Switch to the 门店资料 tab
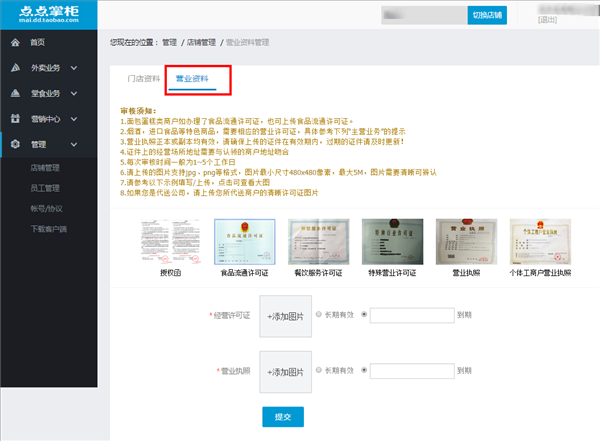This screenshot has width=600, height=441. click(143, 79)
